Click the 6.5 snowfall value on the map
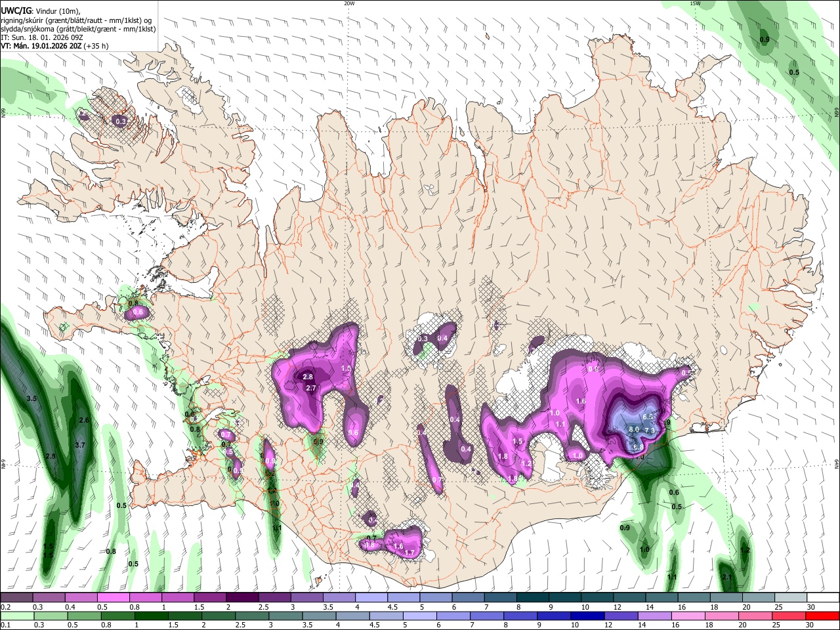 (648, 417)
